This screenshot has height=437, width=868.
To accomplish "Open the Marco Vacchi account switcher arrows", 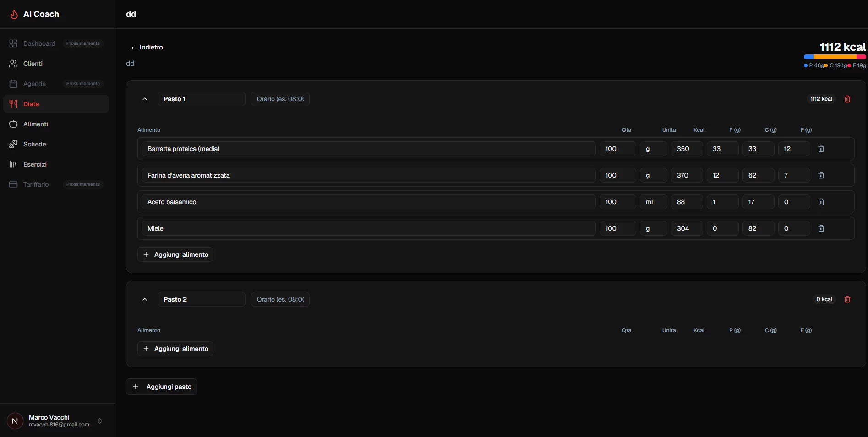I will 100,421.
